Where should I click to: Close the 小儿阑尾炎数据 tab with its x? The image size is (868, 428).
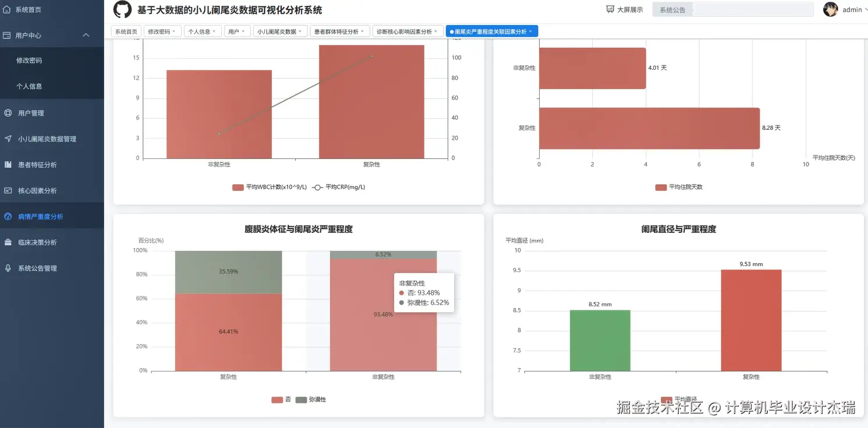300,31
